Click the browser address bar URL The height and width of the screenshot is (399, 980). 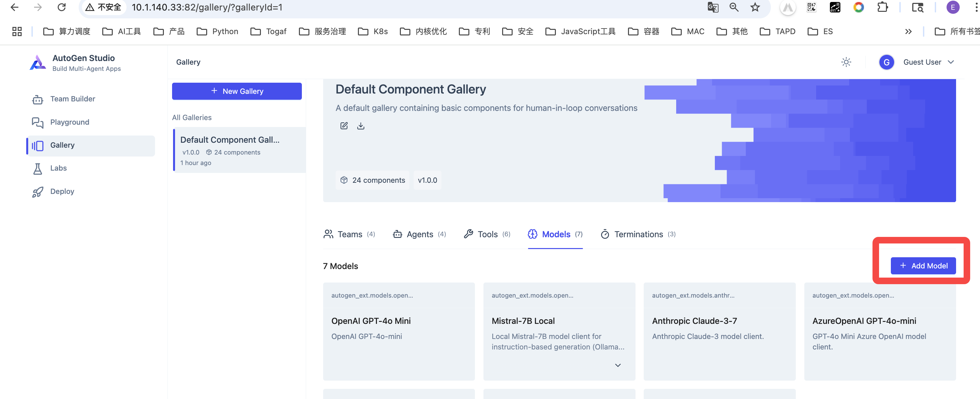tap(206, 7)
